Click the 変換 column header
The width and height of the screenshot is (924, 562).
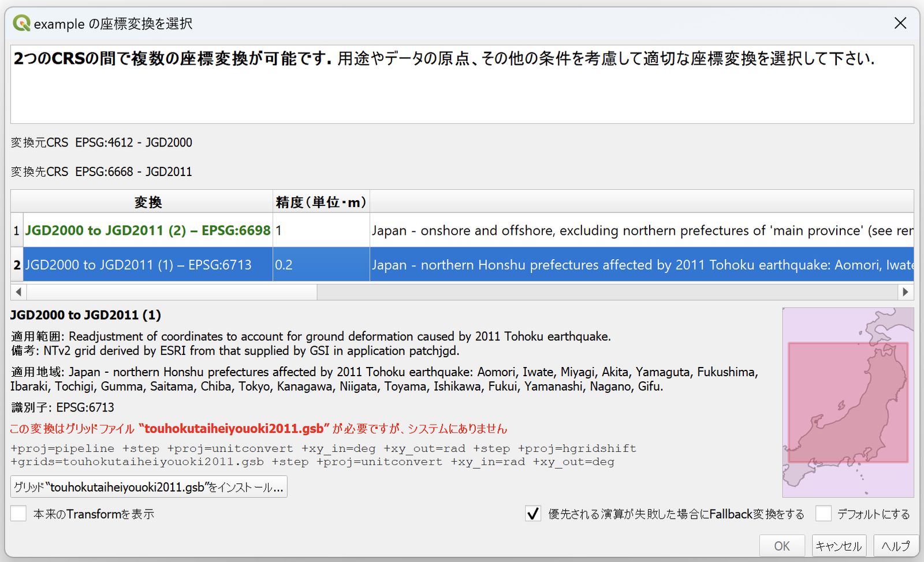[x=148, y=202]
